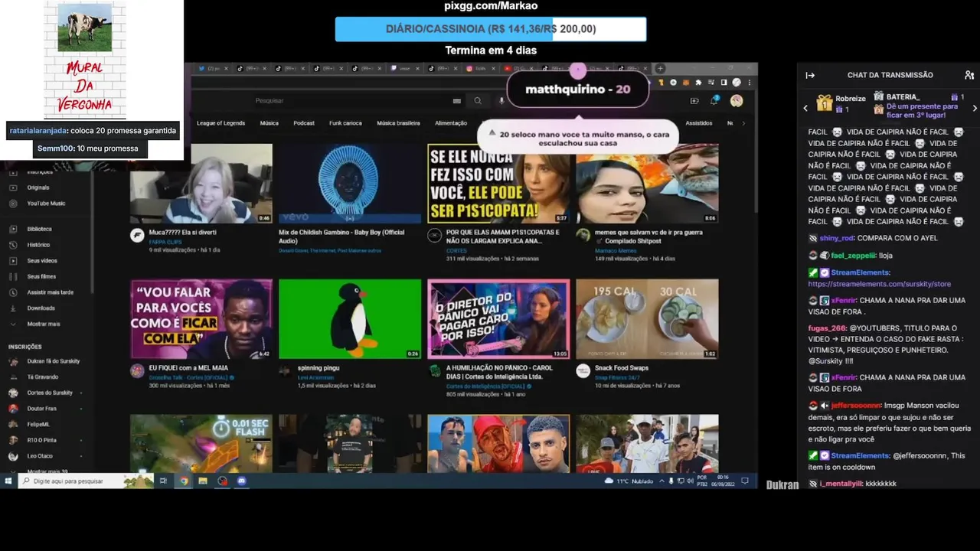Click the Create video camera icon
The image size is (980, 551).
pos(694,100)
